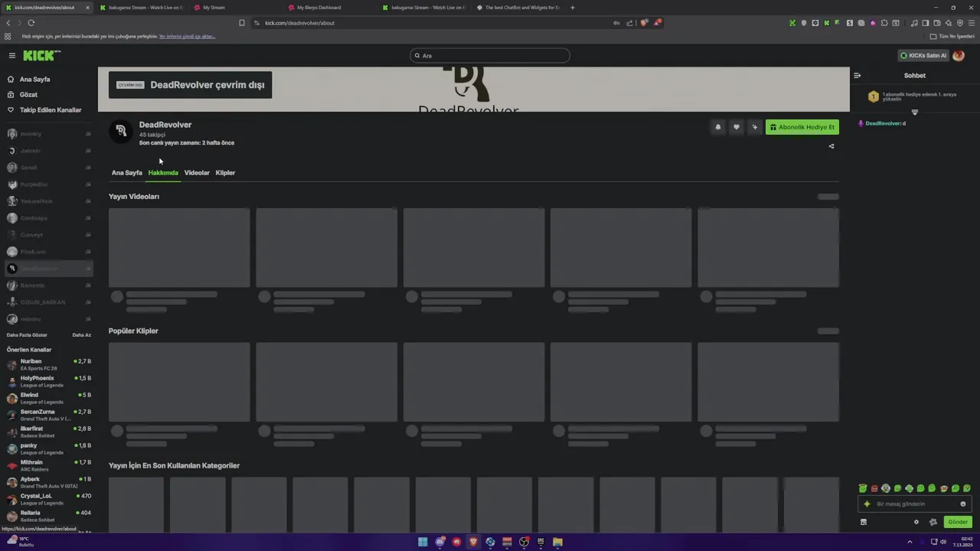
Task: Click the sparkle icon beside the heart button
Action: tap(754, 127)
